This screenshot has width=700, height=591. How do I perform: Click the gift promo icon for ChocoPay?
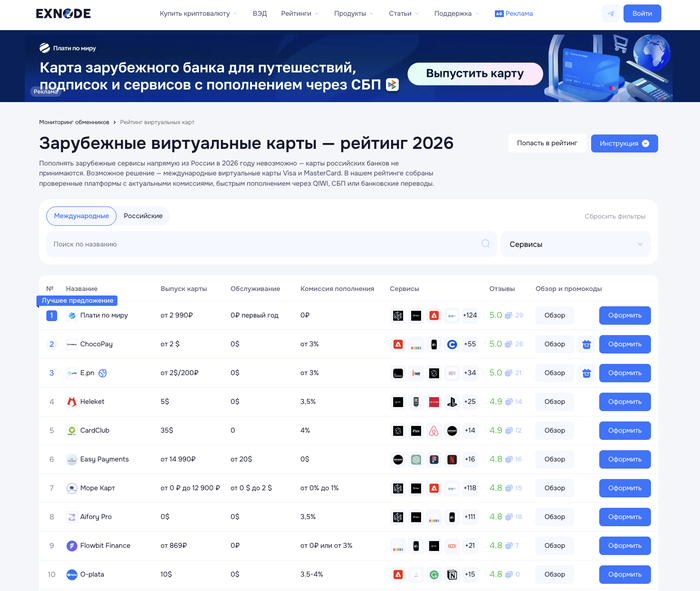[x=586, y=344]
